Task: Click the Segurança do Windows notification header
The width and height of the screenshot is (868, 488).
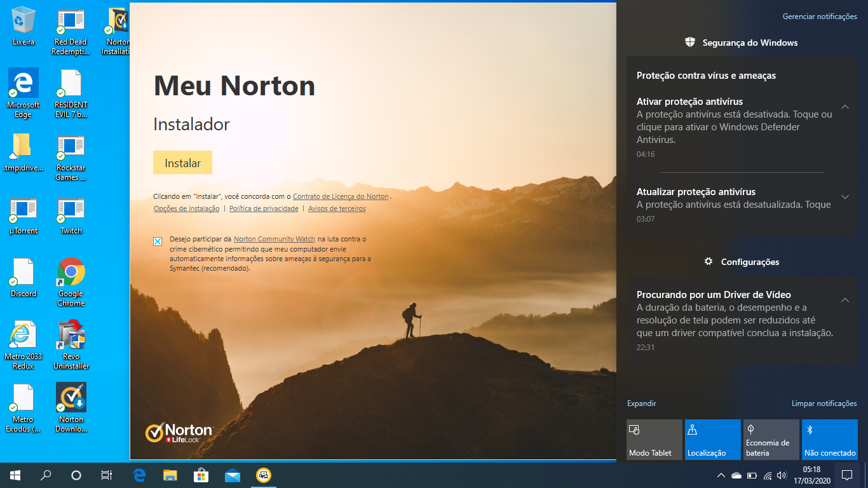Action: (x=741, y=43)
